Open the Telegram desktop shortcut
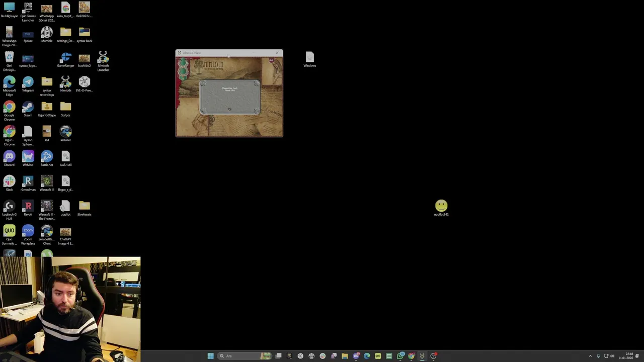This screenshot has width=644, height=362. tap(28, 84)
